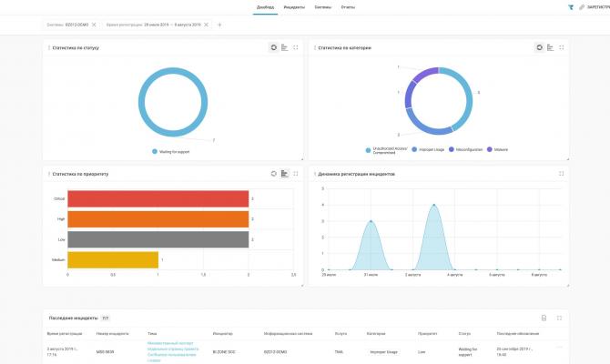Click the Последнее обновление column header
This screenshot has height=364, width=610.
[x=518, y=334]
